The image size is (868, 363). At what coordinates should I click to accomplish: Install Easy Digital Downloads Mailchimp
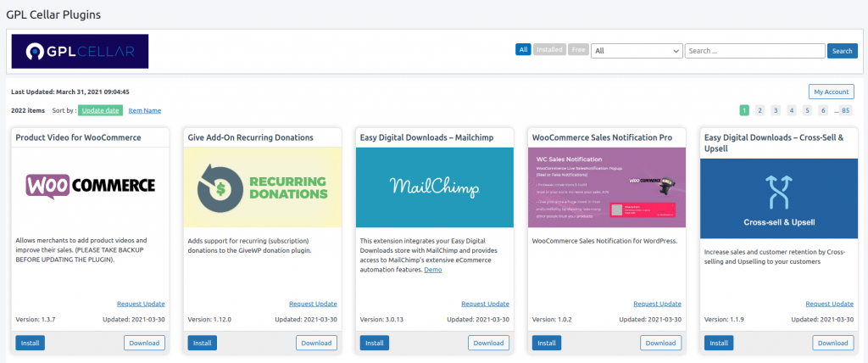[x=374, y=343]
